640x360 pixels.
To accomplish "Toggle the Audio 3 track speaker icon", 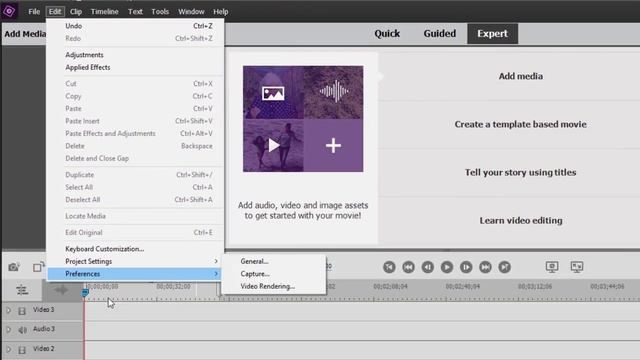I will tap(22, 329).
